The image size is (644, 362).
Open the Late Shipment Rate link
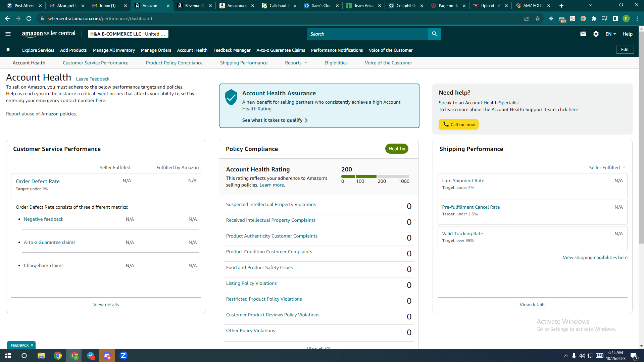click(x=463, y=180)
